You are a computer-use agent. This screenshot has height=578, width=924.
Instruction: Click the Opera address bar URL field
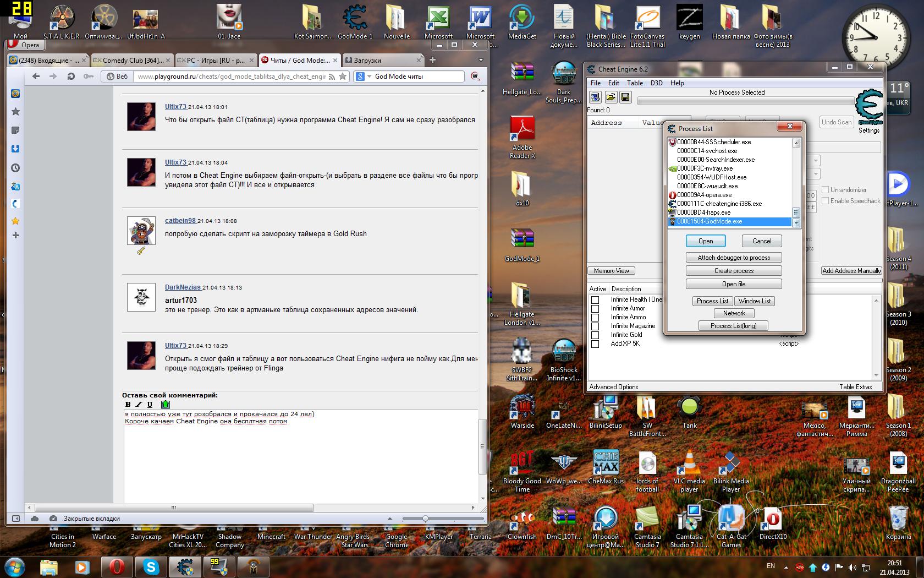231,77
